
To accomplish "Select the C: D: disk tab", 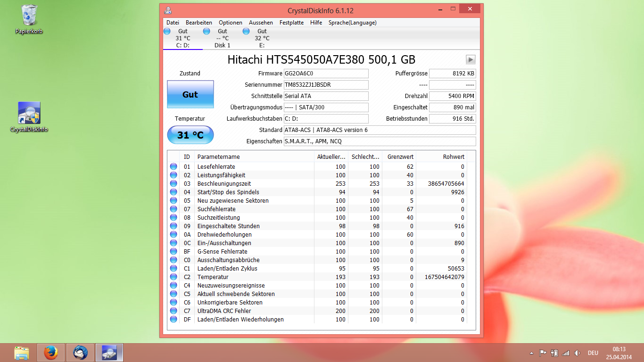I will pos(183,38).
